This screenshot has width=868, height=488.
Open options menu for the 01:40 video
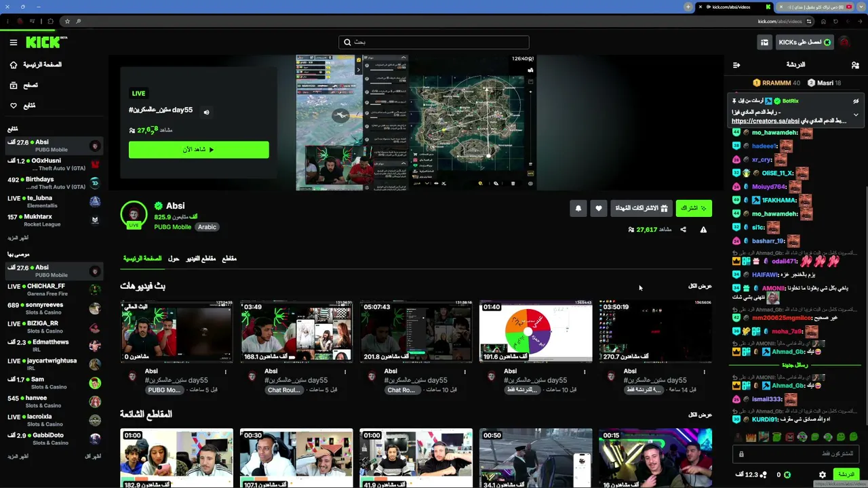pyautogui.click(x=585, y=371)
